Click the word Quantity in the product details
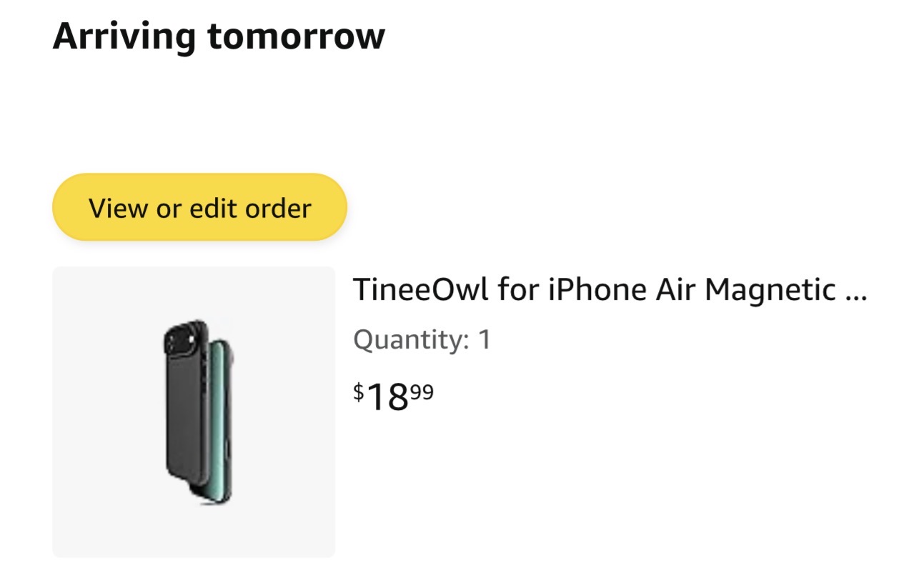924x570 pixels. tap(410, 339)
